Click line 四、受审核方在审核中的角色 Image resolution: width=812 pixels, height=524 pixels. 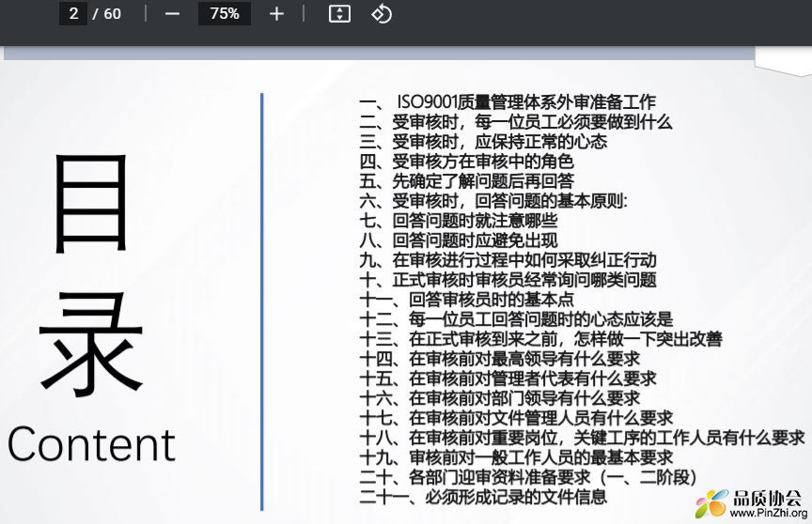466,162
